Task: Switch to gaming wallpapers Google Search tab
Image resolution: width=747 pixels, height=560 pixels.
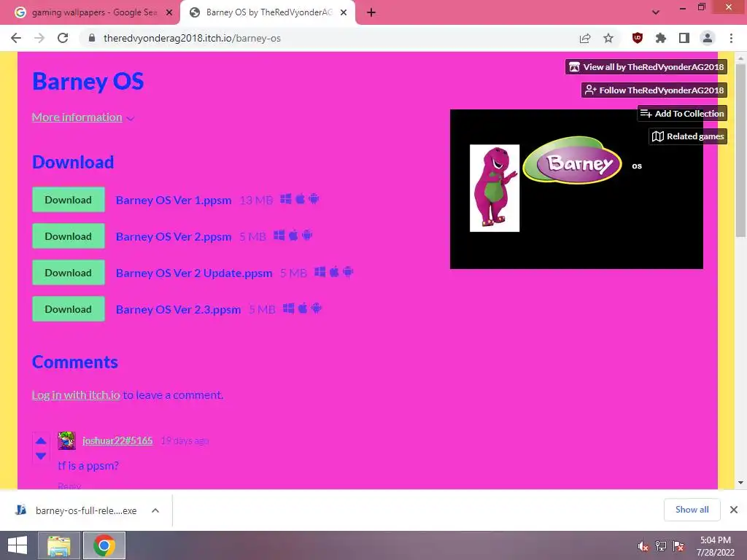Action: click(94, 12)
